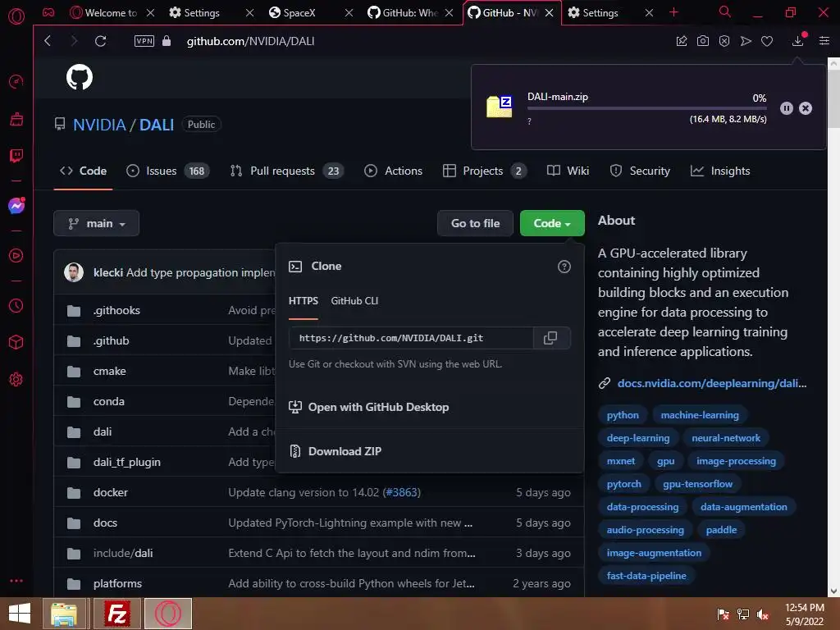The image size is (840, 630).
Task: Open the platforms folder
Action: 117,583
